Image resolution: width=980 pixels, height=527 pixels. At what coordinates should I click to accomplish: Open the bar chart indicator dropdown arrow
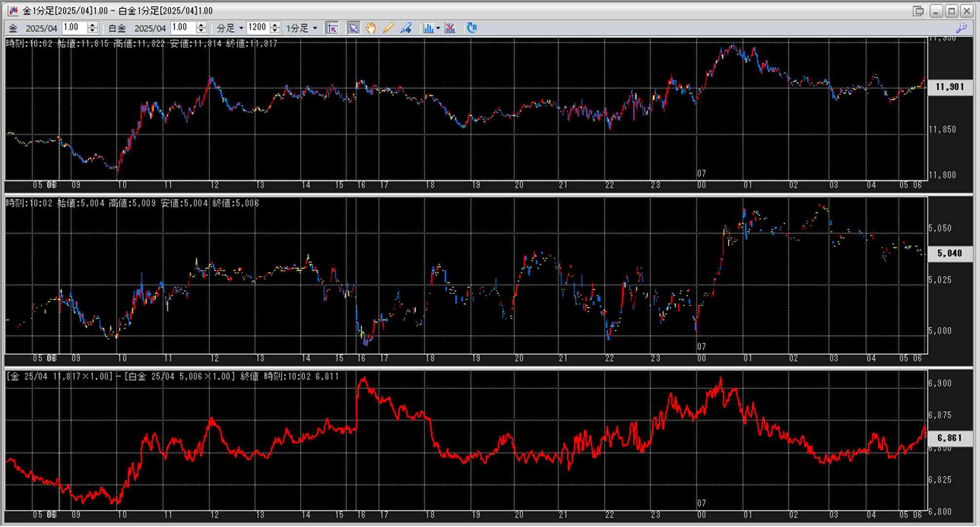click(x=438, y=28)
